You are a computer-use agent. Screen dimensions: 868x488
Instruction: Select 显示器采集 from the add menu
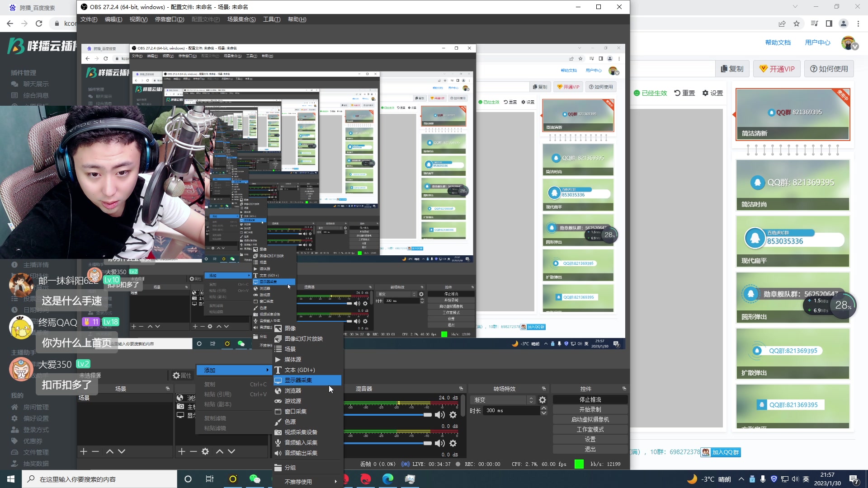(307, 380)
